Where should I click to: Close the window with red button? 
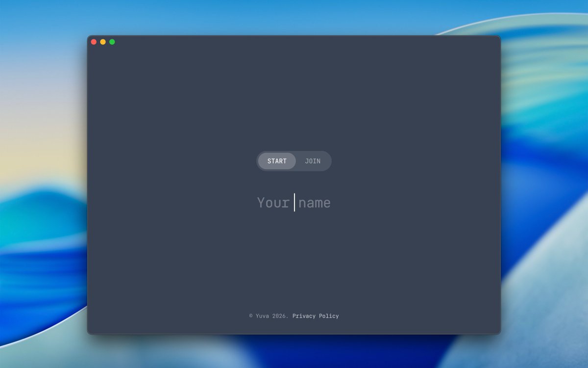[x=94, y=42]
